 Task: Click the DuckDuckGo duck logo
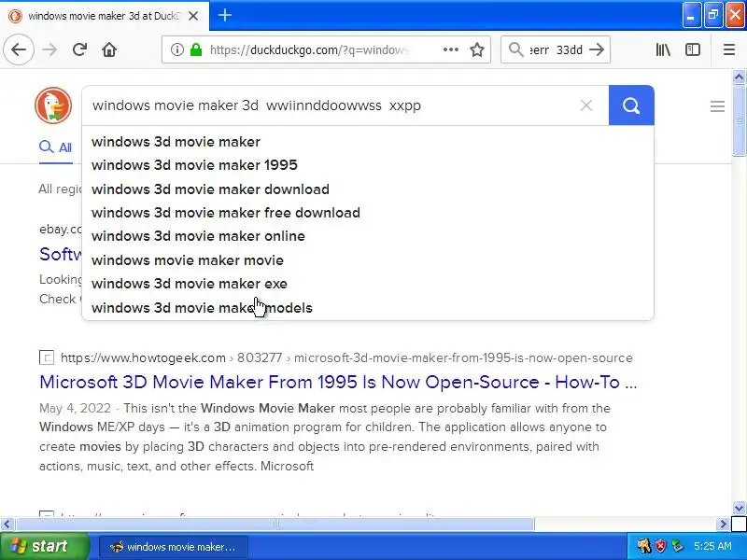[x=53, y=105]
